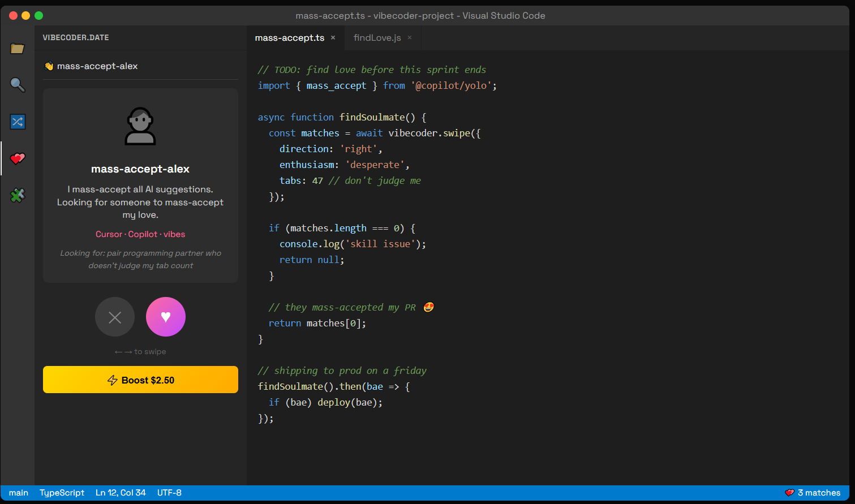Open the Extensions puzzle piece icon

(x=18, y=195)
